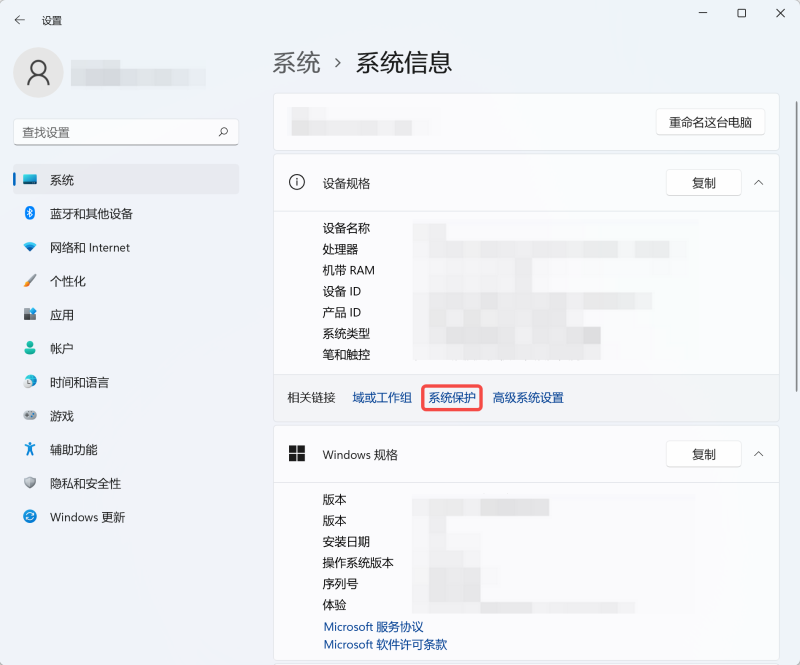The height and width of the screenshot is (665, 800).
Task: Maximize the Settings window
Action: tap(742, 13)
